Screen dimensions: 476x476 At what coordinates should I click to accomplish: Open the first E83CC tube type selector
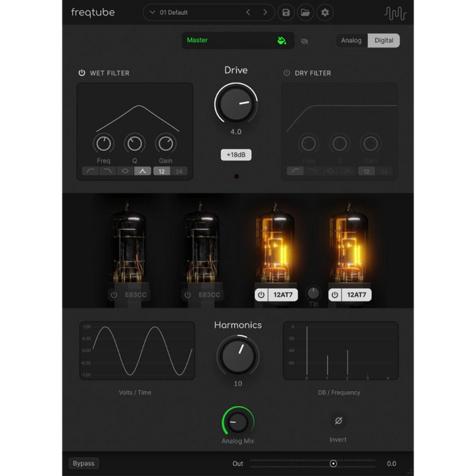point(136,294)
